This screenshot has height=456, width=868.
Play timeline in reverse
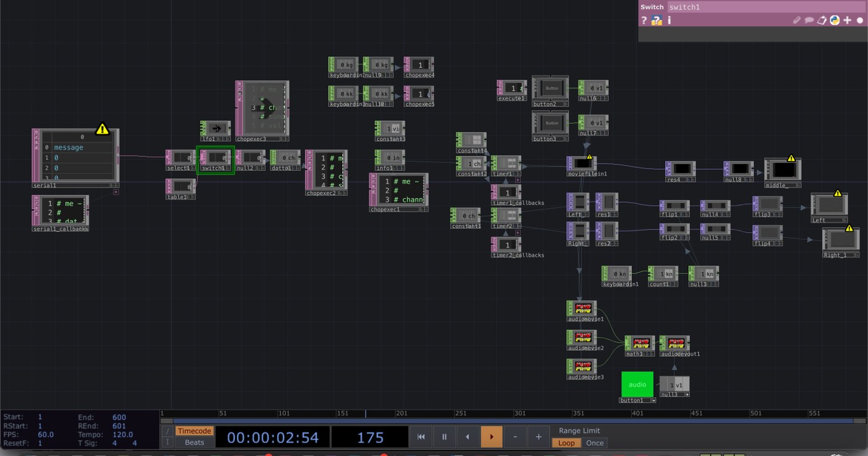(x=468, y=437)
